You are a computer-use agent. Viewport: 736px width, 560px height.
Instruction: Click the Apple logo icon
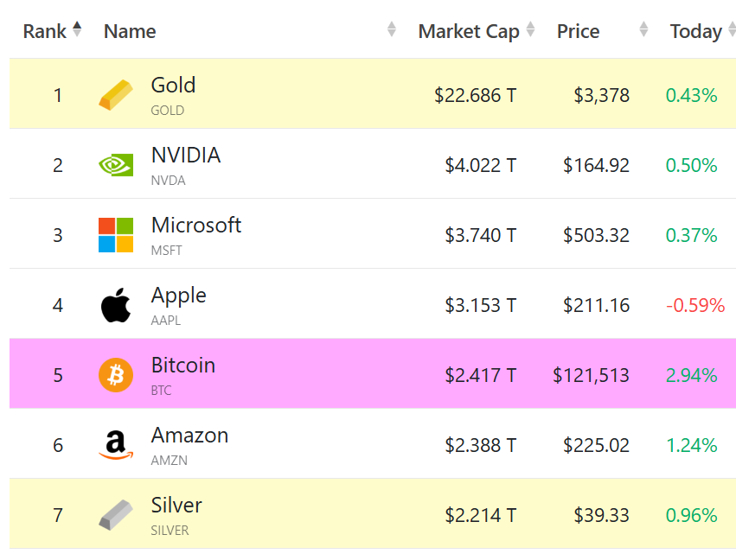click(x=116, y=305)
